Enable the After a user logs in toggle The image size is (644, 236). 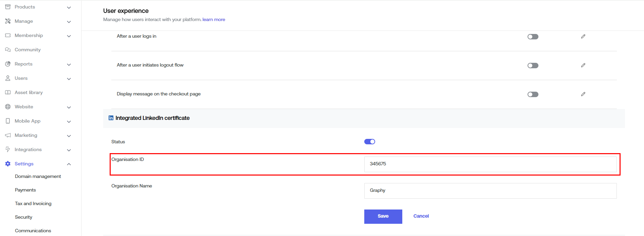click(533, 37)
